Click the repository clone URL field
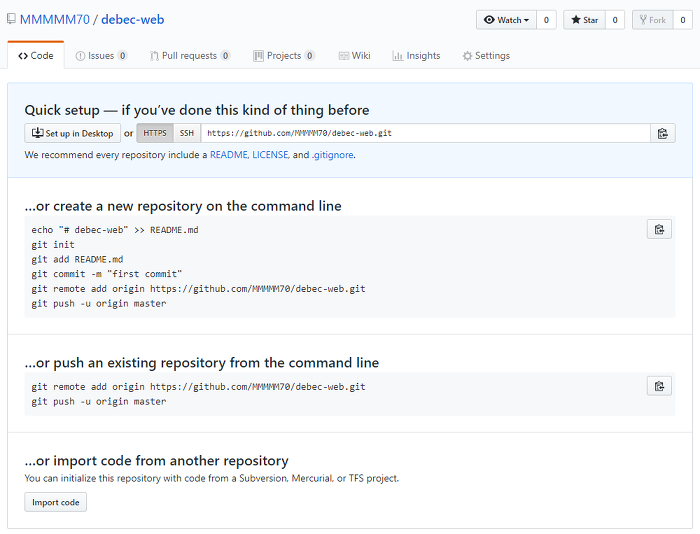 (x=425, y=133)
